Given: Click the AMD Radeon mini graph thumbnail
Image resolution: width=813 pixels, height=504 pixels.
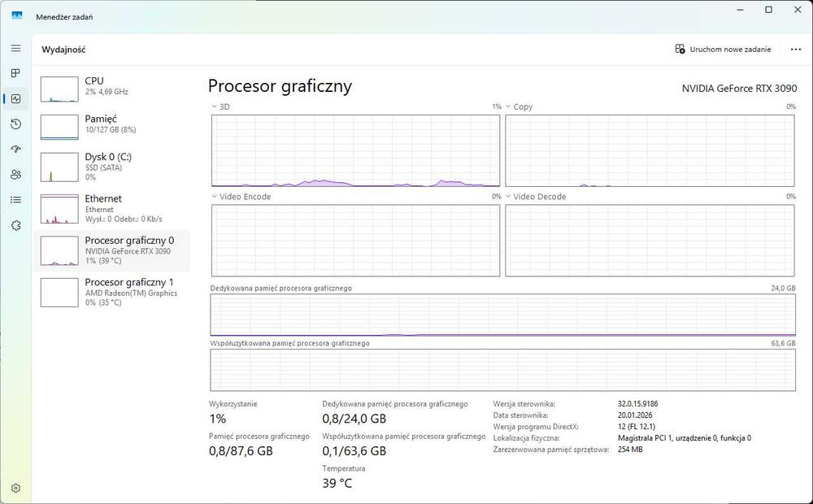Looking at the screenshot, I should pyautogui.click(x=59, y=293).
